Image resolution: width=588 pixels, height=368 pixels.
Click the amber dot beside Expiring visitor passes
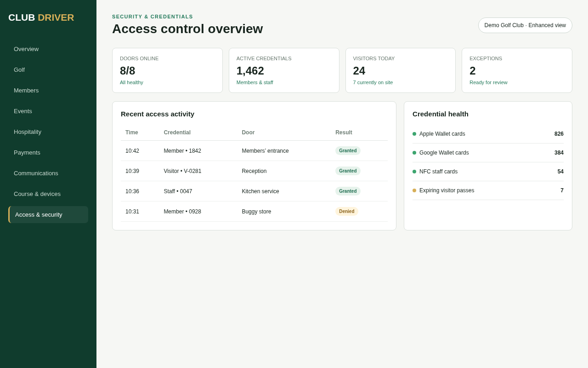click(414, 190)
